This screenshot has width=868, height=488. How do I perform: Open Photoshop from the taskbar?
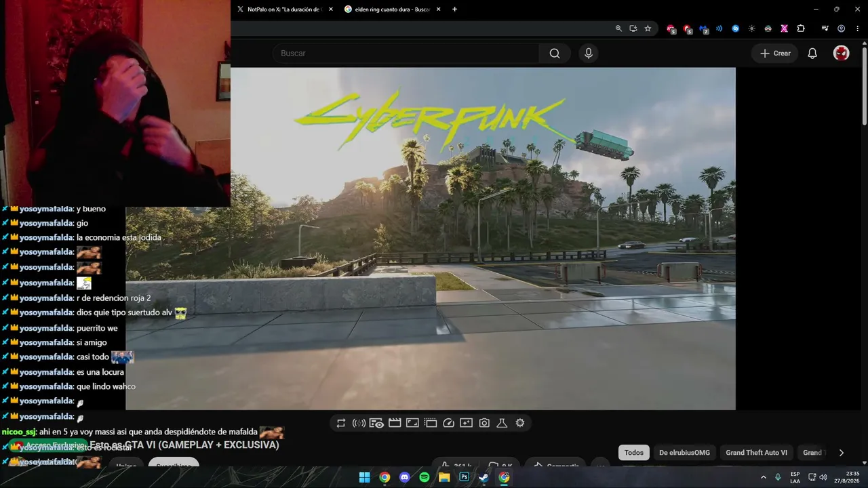[x=464, y=477]
